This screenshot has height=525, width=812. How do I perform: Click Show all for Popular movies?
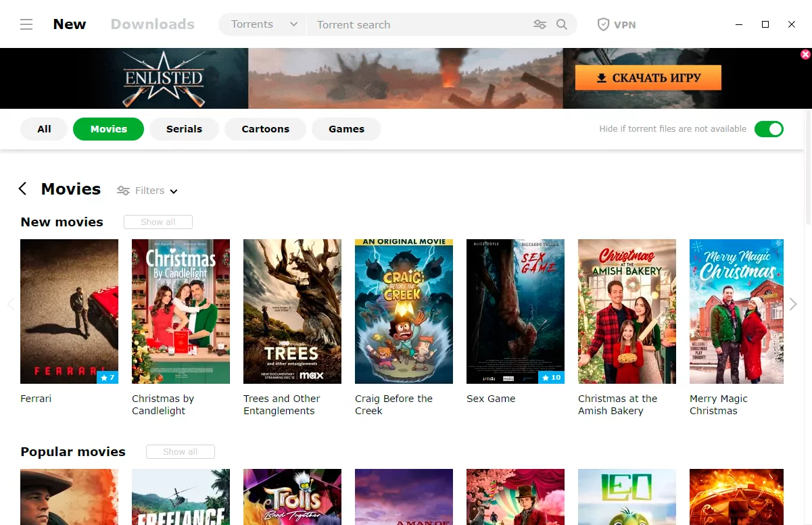181,452
